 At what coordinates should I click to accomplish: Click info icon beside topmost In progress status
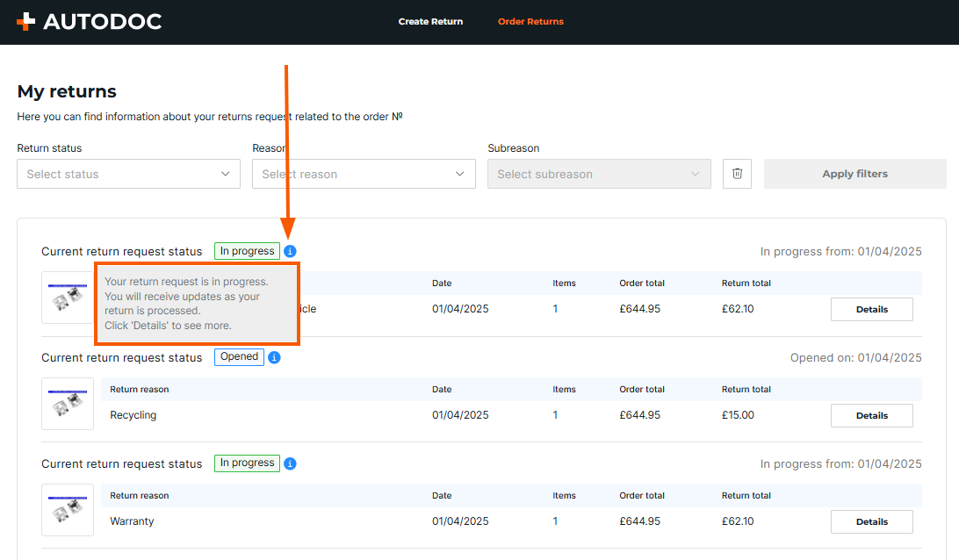tap(290, 252)
